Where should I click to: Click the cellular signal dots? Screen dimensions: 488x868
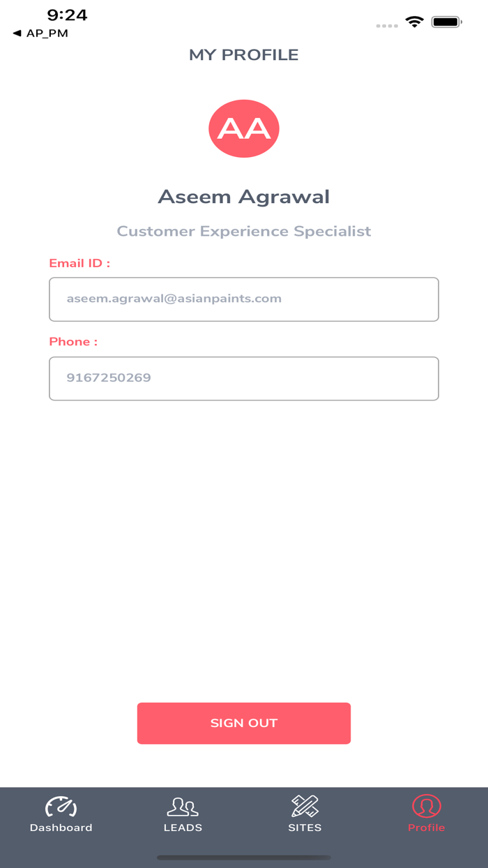pyautogui.click(x=386, y=26)
